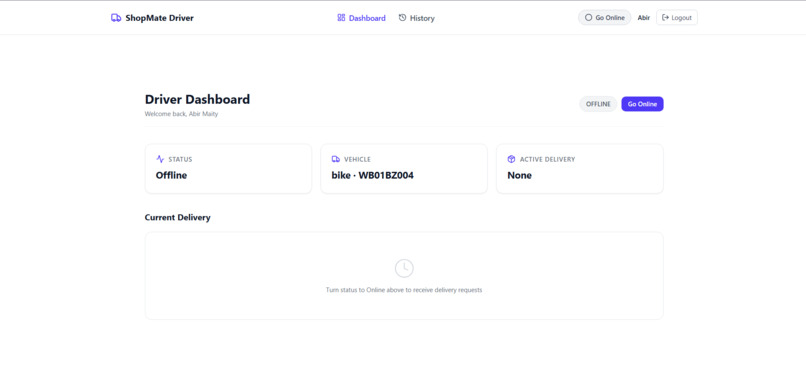This screenshot has width=806, height=387.
Task: Click the purple Go Online button
Action: [642, 104]
